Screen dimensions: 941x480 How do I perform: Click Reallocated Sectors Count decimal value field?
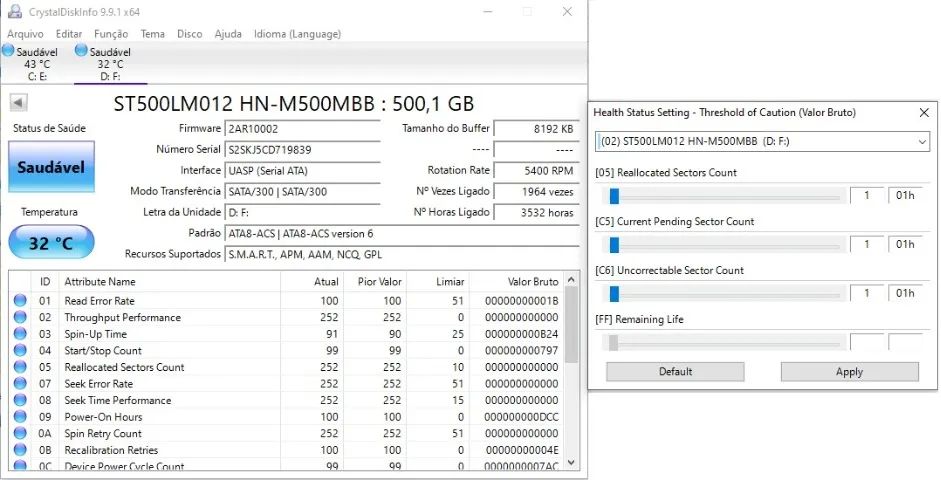point(867,196)
